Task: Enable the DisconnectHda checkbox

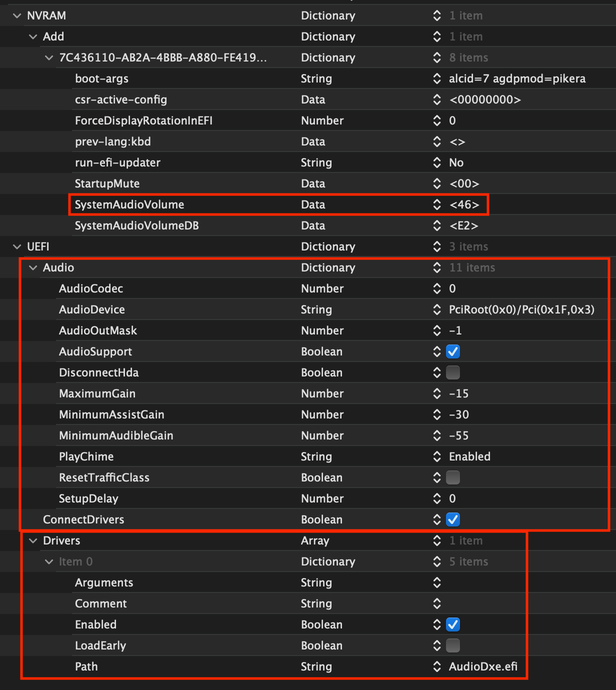Action: pyautogui.click(x=453, y=372)
